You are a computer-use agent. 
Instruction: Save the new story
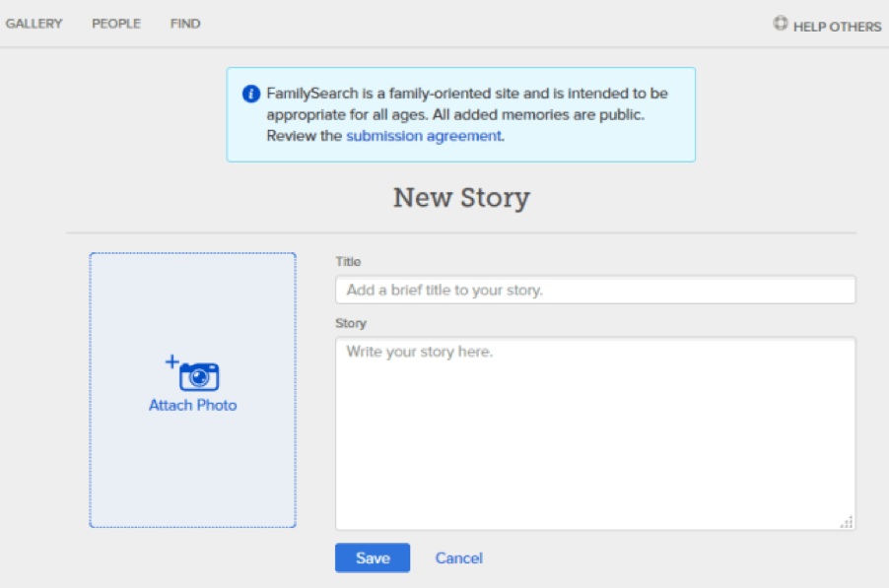pos(373,558)
